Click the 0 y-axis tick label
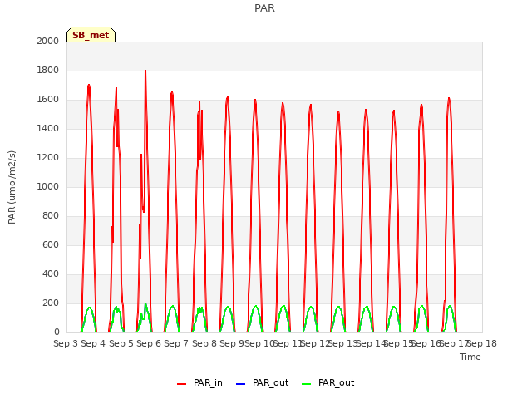Viewport: 532px width, 399px height. pyautogui.click(x=57, y=332)
